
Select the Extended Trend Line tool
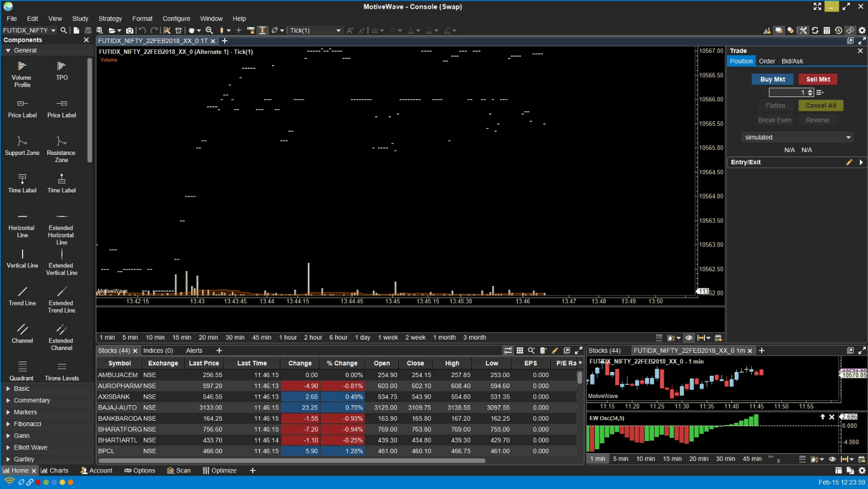point(62,299)
